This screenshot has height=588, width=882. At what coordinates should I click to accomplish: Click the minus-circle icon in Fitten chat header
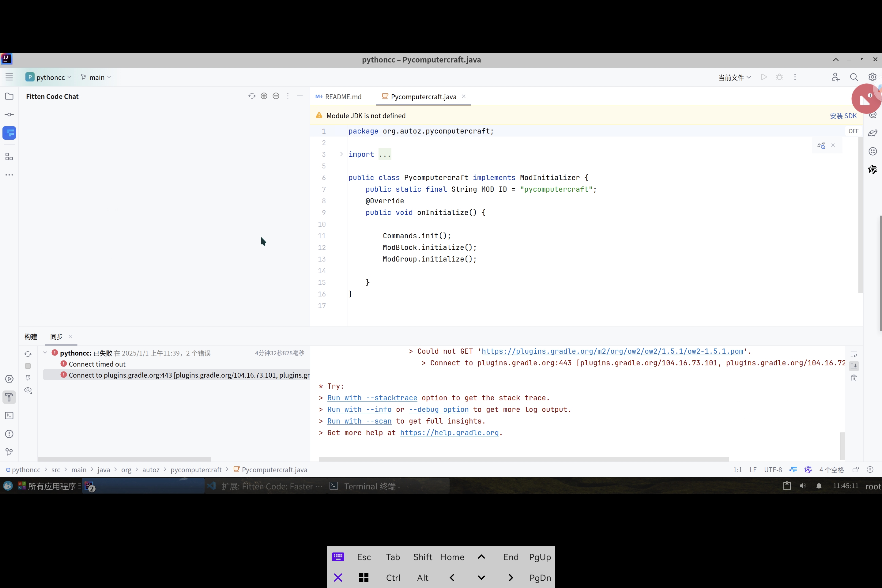(x=276, y=96)
